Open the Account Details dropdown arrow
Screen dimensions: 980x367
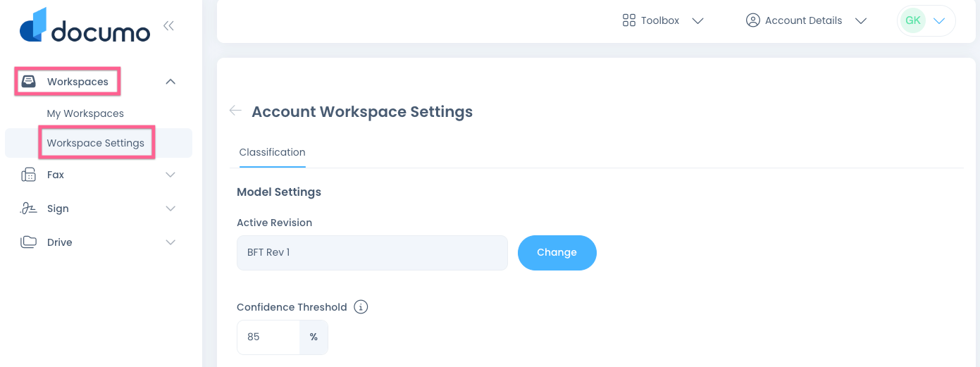[x=860, y=21]
